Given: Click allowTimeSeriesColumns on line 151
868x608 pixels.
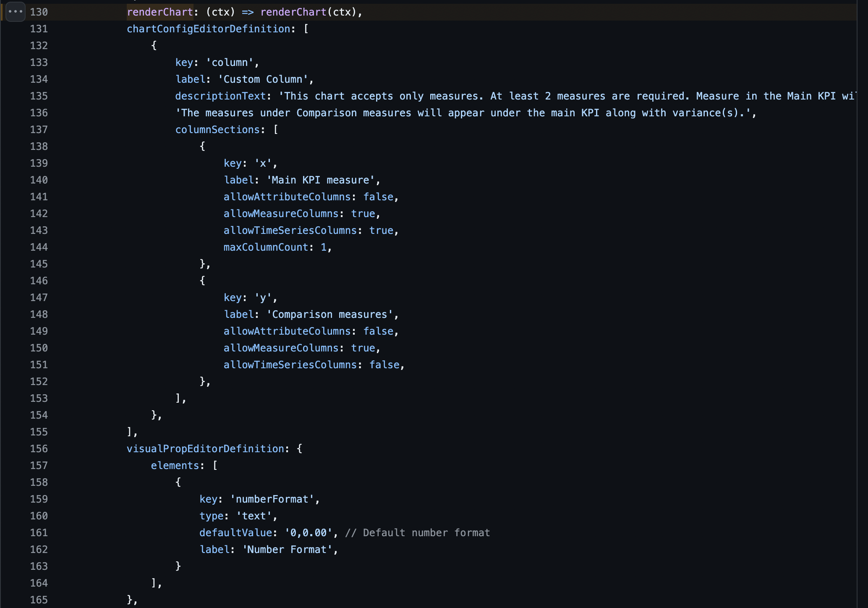Looking at the screenshot, I should click(290, 364).
